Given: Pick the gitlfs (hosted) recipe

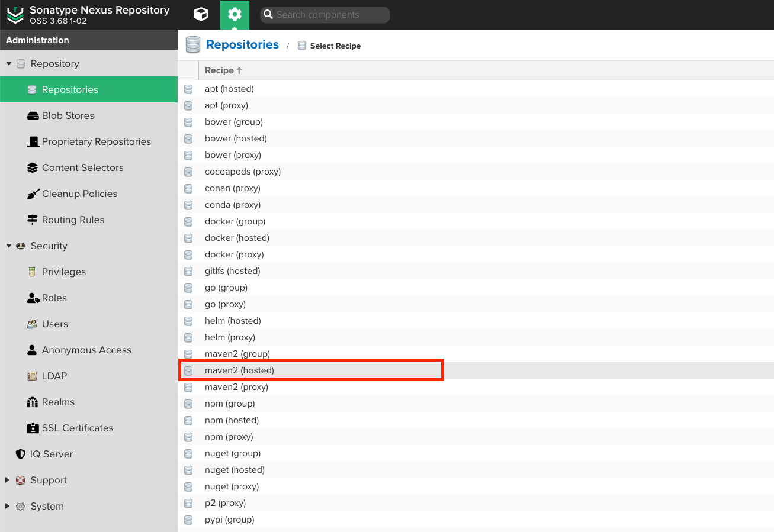Looking at the screenshot, I should click(x=476, y=271).
